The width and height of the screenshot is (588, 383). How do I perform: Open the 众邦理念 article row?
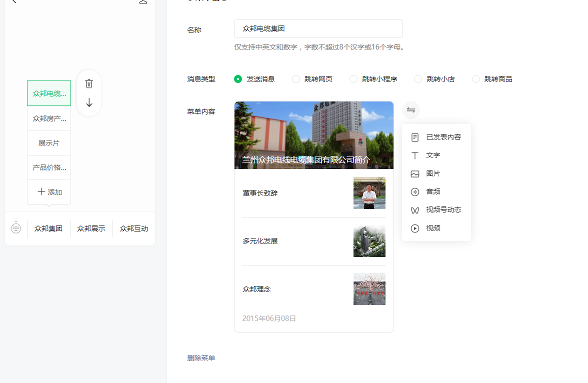pyautogui.click(x=314, y=289)
